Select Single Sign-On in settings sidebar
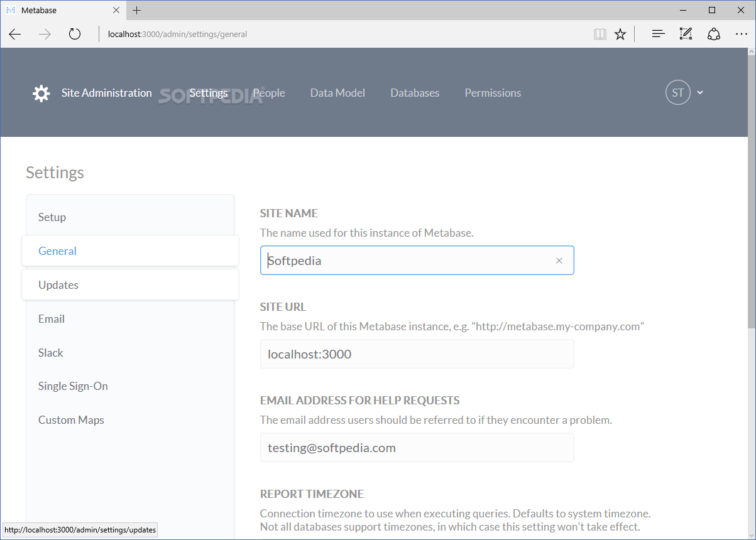 pos(130,386)
